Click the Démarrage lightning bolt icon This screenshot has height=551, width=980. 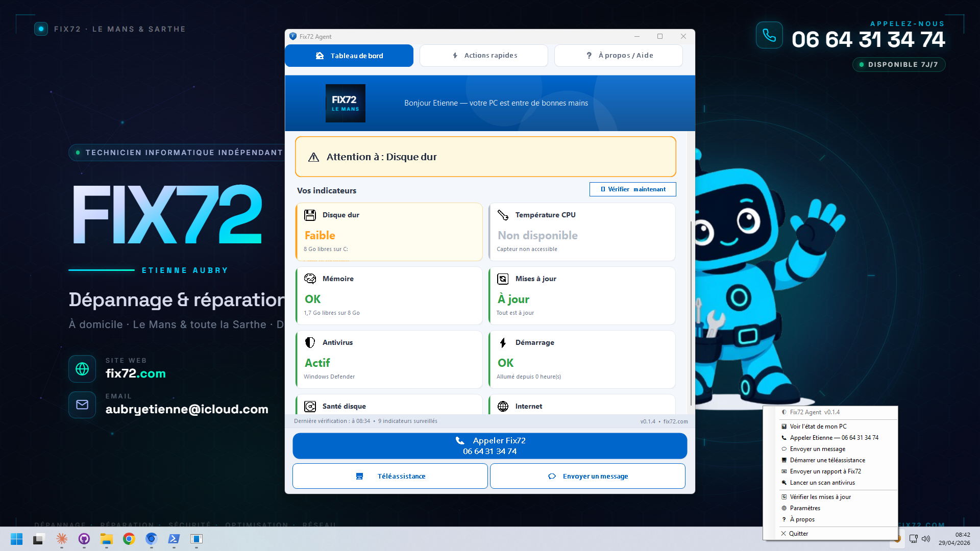(x=503, y=342)
